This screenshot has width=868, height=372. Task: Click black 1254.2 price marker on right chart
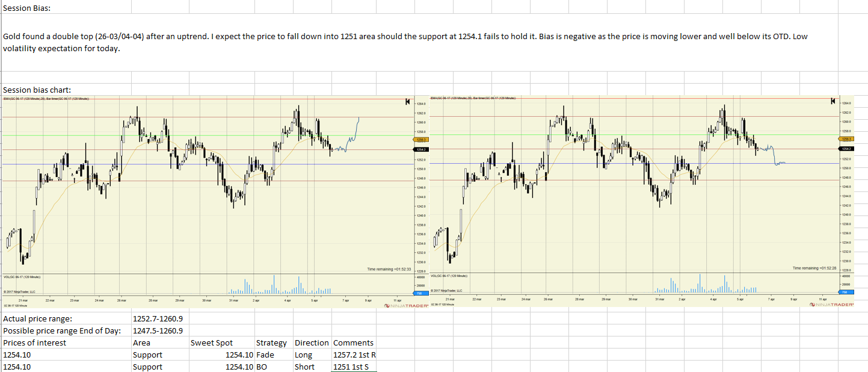point(846,148)
